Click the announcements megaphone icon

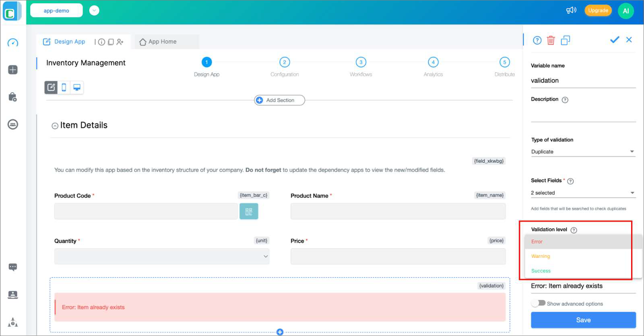point(571,10)
